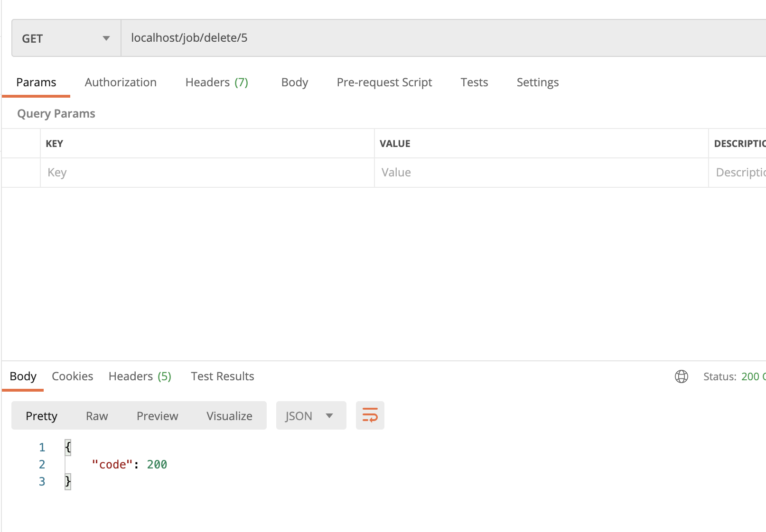Open the Settings tab
The width and height of the screenshot is (766, 532).
click(x=538, y=83)
